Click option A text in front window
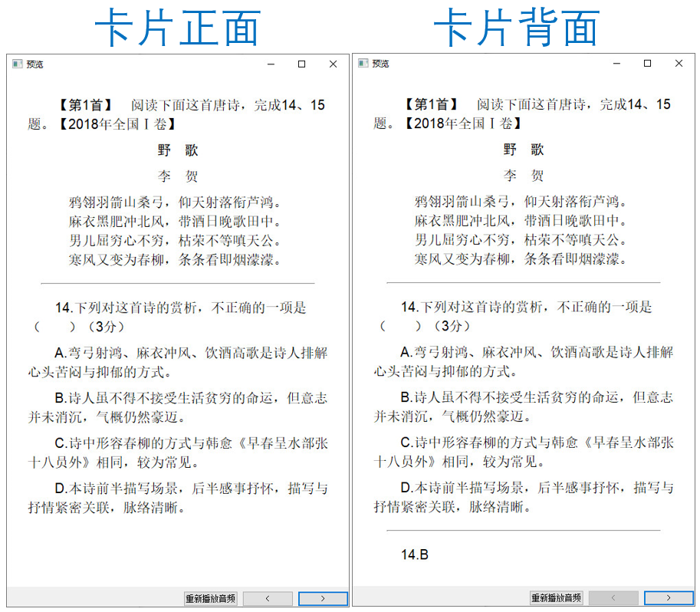700x612 pixels. pos(178,362)
